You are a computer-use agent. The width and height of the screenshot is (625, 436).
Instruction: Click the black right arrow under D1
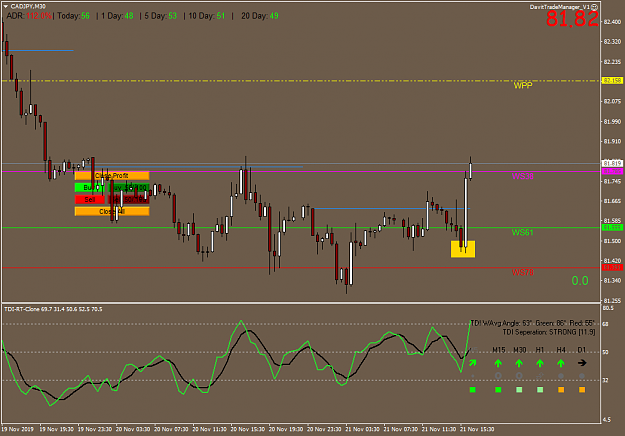(x=582, y=363)
